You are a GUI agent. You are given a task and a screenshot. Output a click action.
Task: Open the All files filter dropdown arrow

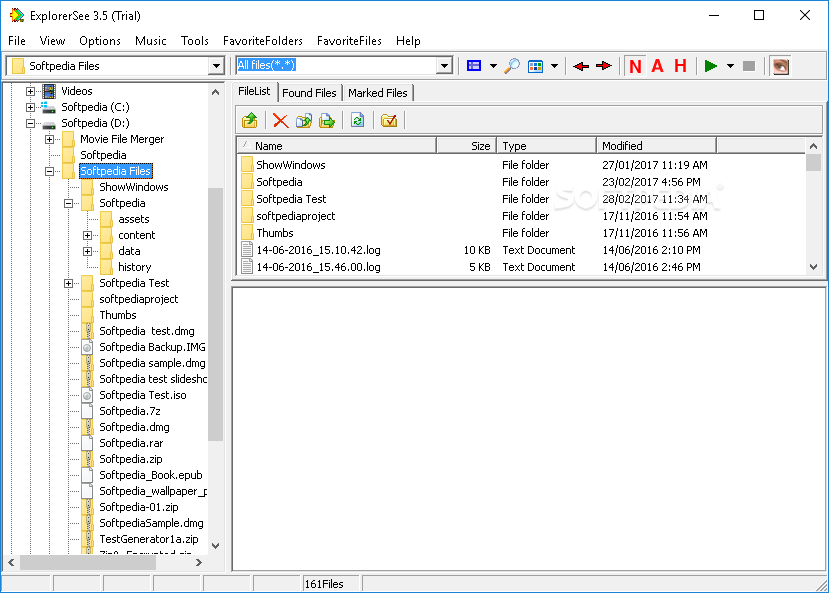click(445, 66)
